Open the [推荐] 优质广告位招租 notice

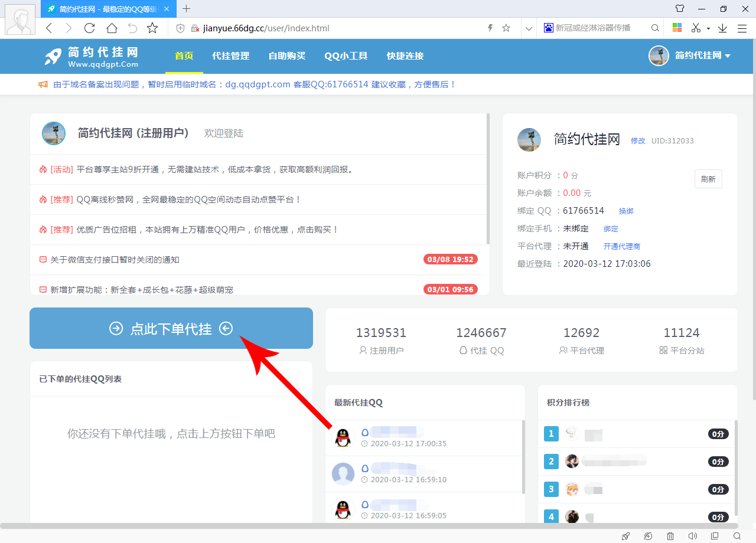coord(195,230)
